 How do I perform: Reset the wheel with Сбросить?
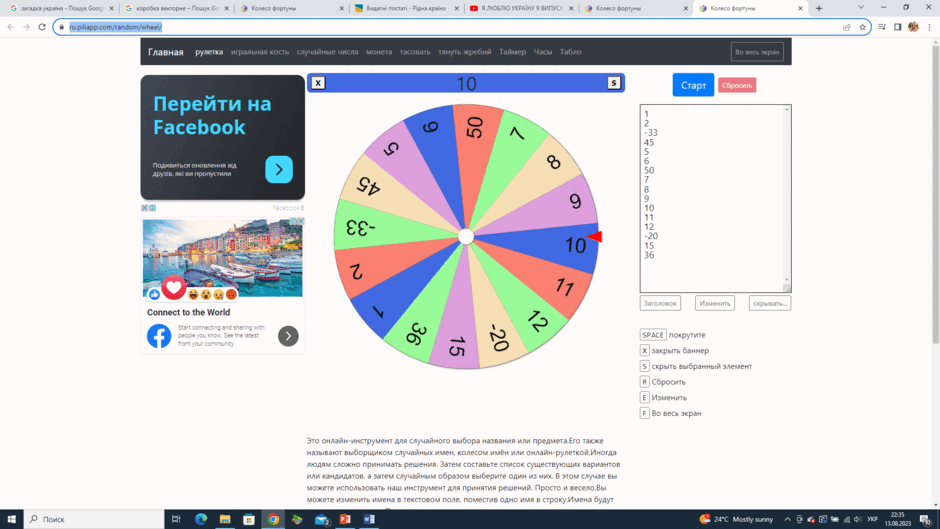pos(737,85)
